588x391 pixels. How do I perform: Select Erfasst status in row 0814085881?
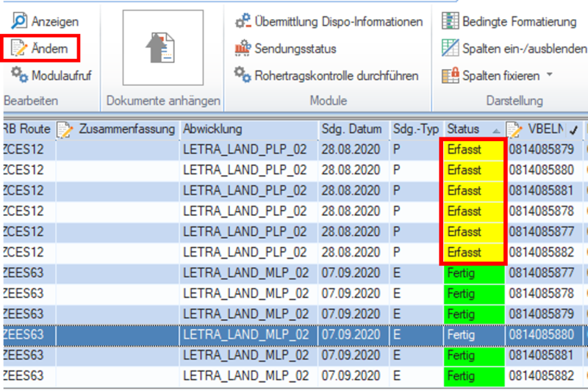tap(473, 191)
